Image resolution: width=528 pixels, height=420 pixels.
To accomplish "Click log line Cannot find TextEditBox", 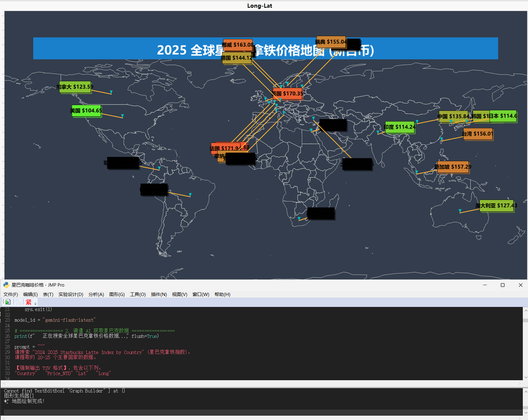I will click(64, 391).
